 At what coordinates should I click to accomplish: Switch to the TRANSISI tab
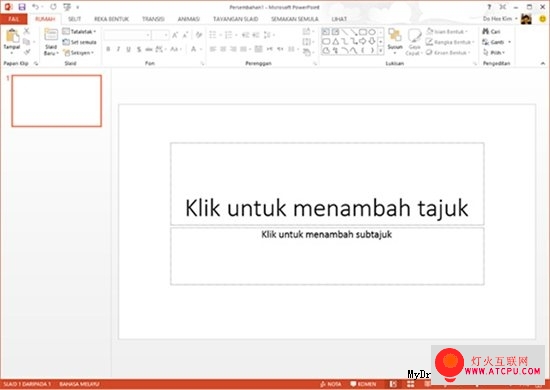coord(153,19)
